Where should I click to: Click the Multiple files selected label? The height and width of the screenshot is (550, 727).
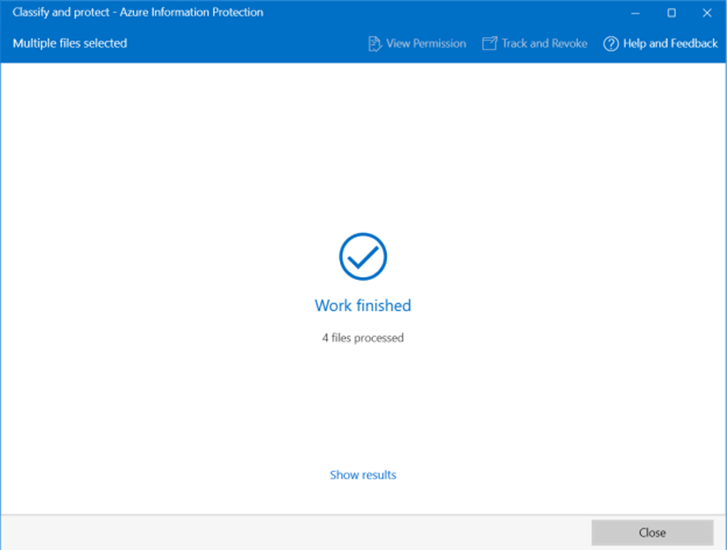pos(70,43)
